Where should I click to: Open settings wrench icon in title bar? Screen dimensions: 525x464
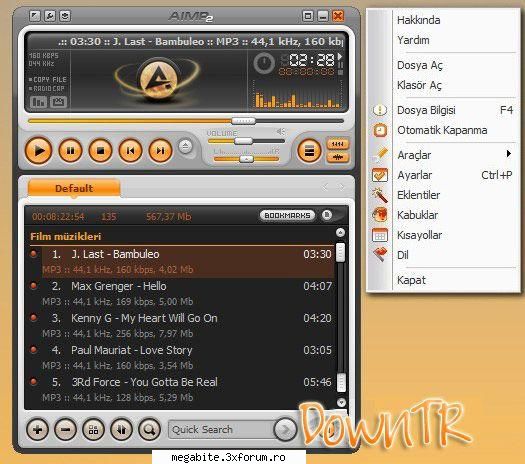(x=50, y=16)
